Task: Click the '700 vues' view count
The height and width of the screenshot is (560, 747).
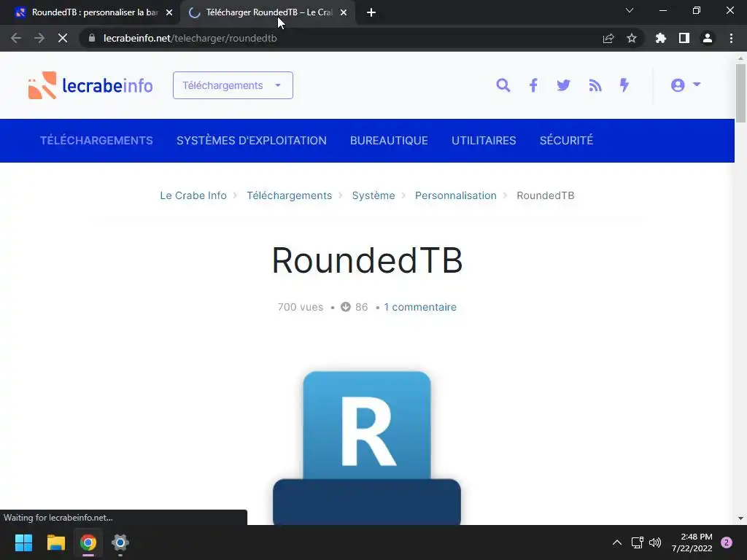Action: point(300,307)
